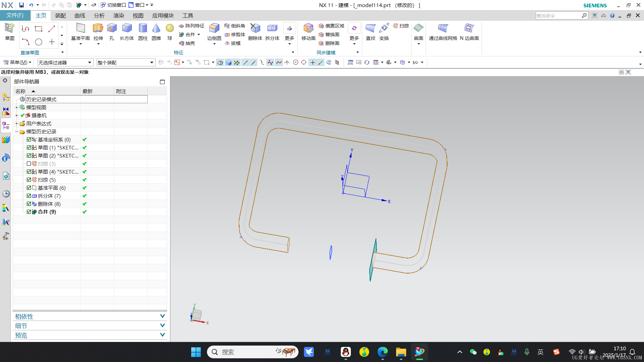Click the Extrude (拉伸) tool

click(98, 32)
